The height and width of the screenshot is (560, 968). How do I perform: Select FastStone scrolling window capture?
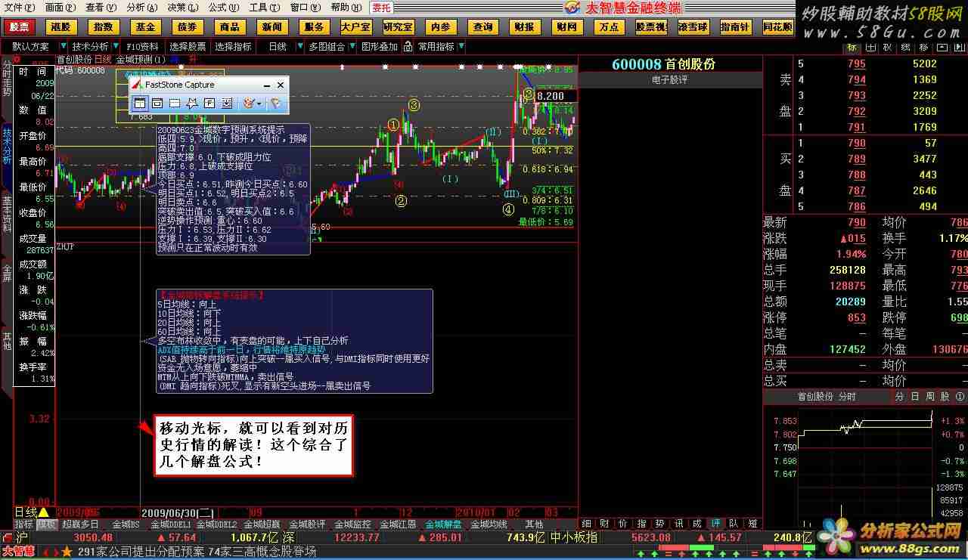[x=226, y=103]
